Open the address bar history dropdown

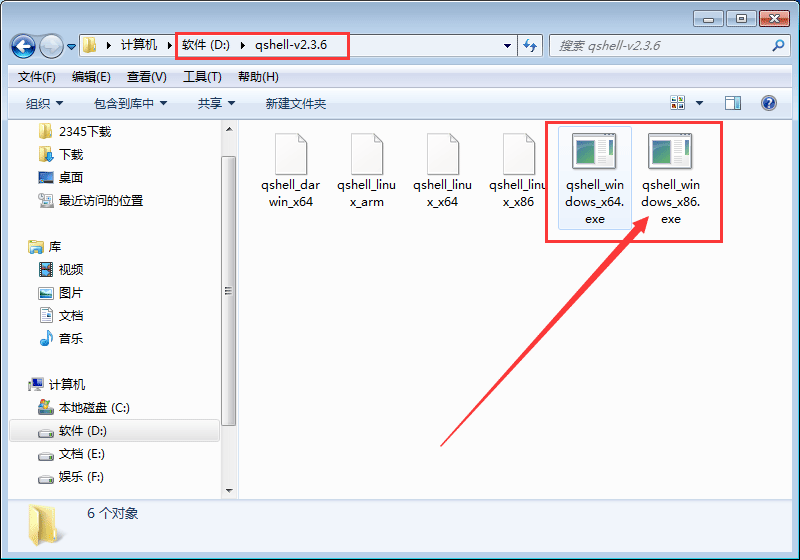pyautogui.click(x=507, y=46)
